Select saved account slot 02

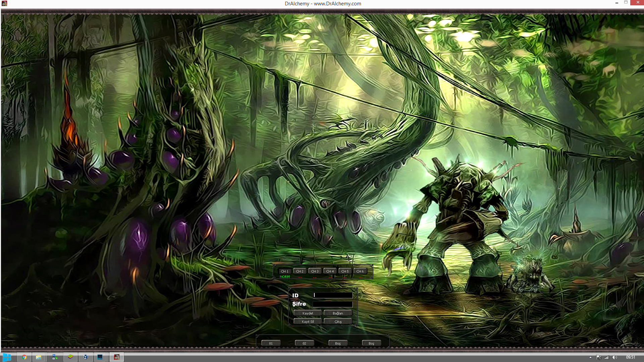click(x=305, y=343)
